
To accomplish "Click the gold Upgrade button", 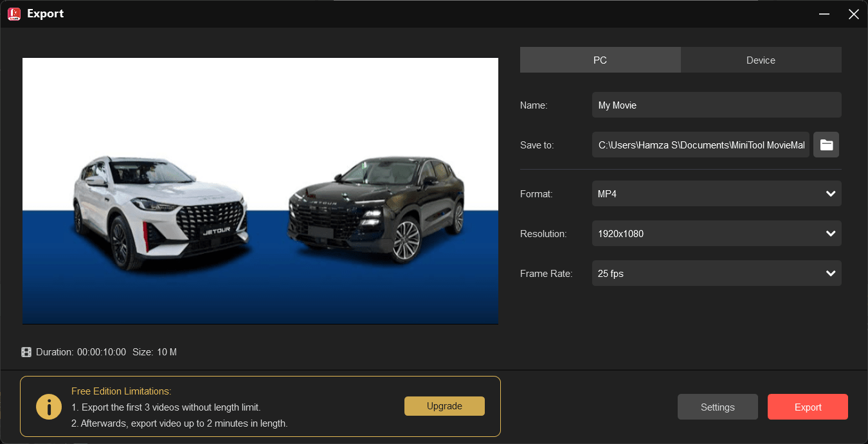I will (x=444, y=406).
